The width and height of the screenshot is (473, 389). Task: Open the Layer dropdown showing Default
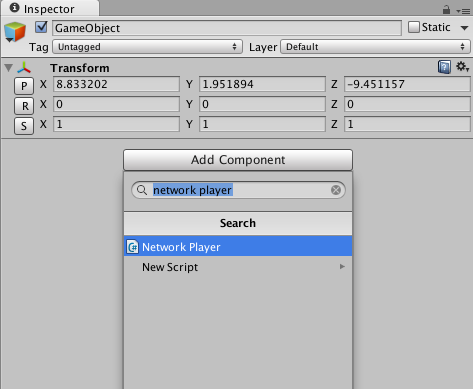click(x=375, y=47)
